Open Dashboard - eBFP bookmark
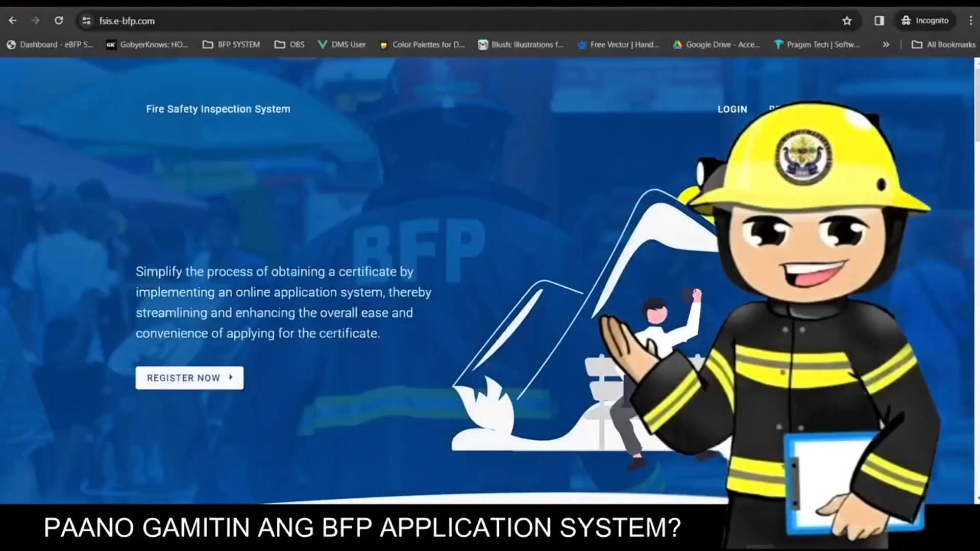The height and width of the screenshot is (551, 980). click(x=50, y=44)
